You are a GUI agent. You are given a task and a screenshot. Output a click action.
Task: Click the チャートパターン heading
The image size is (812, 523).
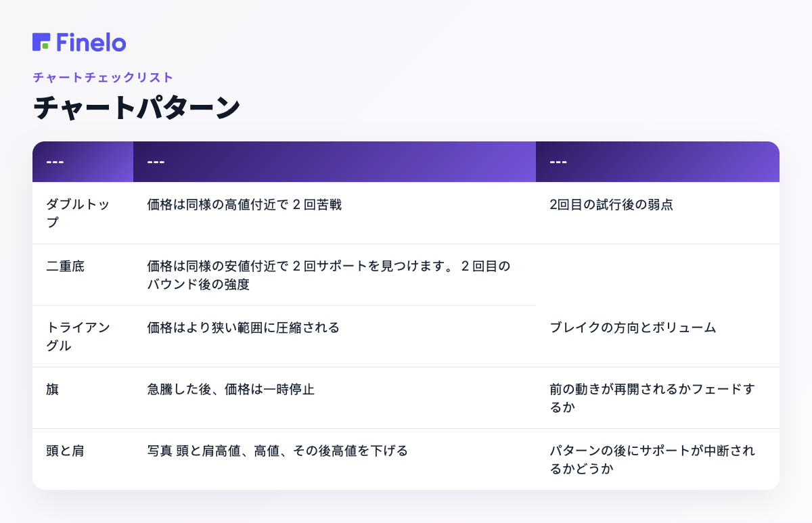click(x=137, y=108)
